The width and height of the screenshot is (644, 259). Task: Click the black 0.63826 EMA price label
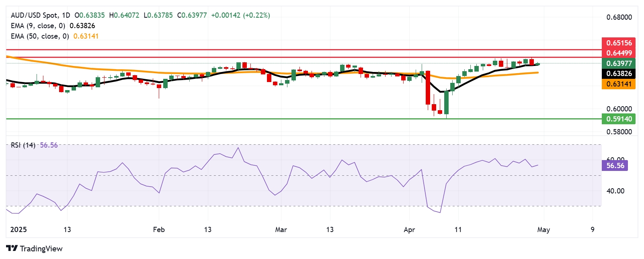[x=619, y=74]
